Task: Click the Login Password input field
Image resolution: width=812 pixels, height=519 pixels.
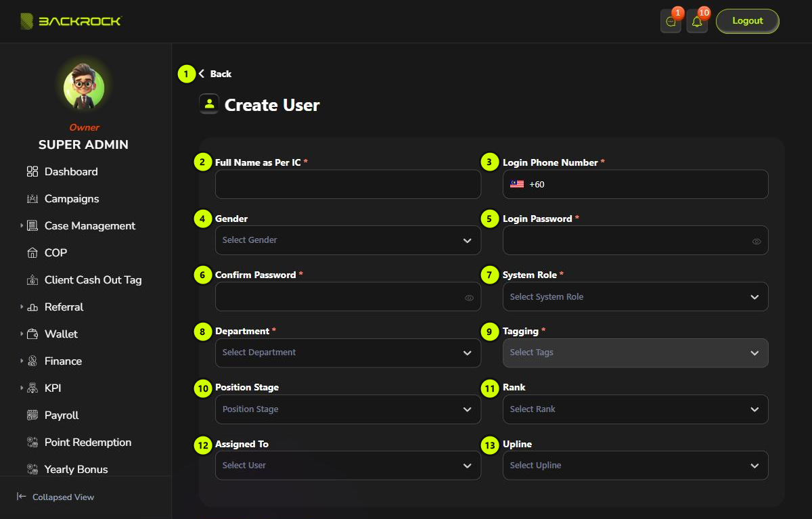Action: [635, 240]
